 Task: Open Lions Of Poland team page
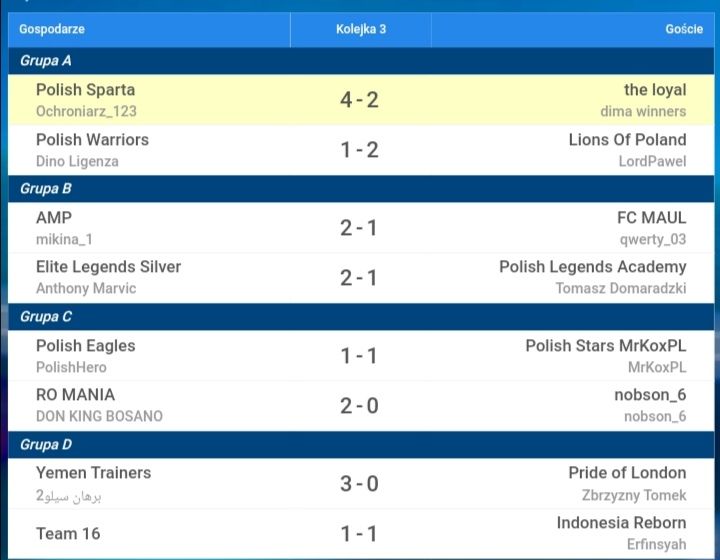[x=627, y=140]
